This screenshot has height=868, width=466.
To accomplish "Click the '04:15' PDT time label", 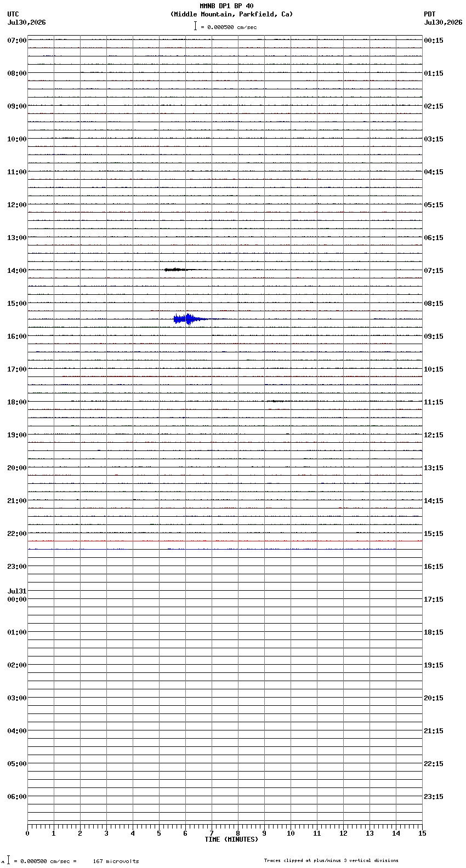I will click(434, 172).
